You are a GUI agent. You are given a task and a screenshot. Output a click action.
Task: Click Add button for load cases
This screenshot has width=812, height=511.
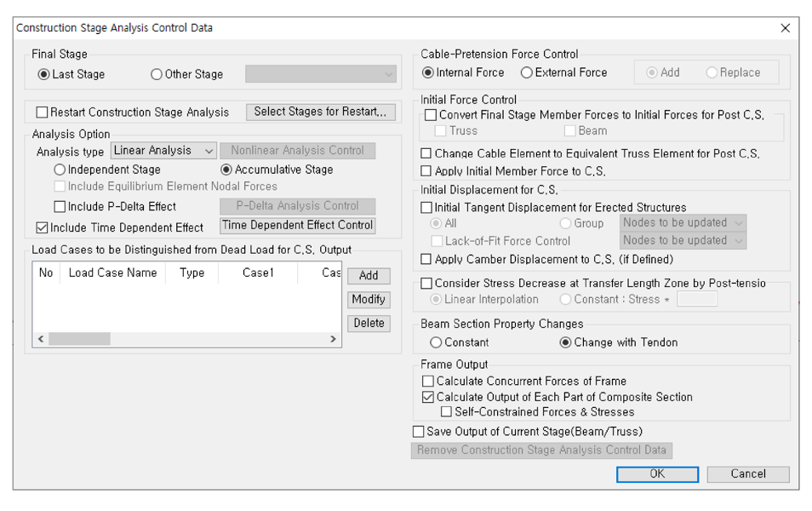pos(368,276)
